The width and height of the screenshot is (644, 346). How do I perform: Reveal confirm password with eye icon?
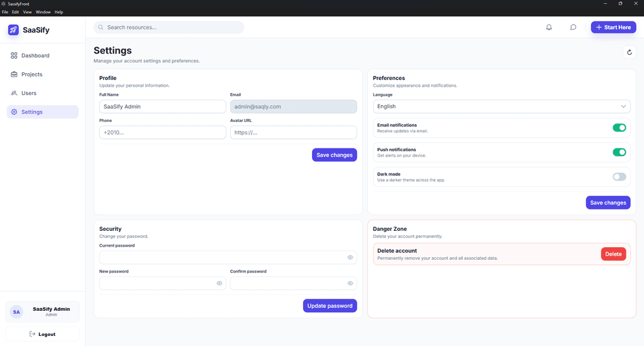coord(350,283)
